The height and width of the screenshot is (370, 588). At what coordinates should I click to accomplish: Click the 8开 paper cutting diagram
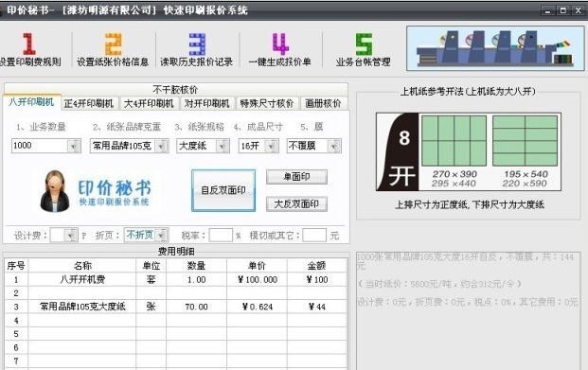[469, 151]
